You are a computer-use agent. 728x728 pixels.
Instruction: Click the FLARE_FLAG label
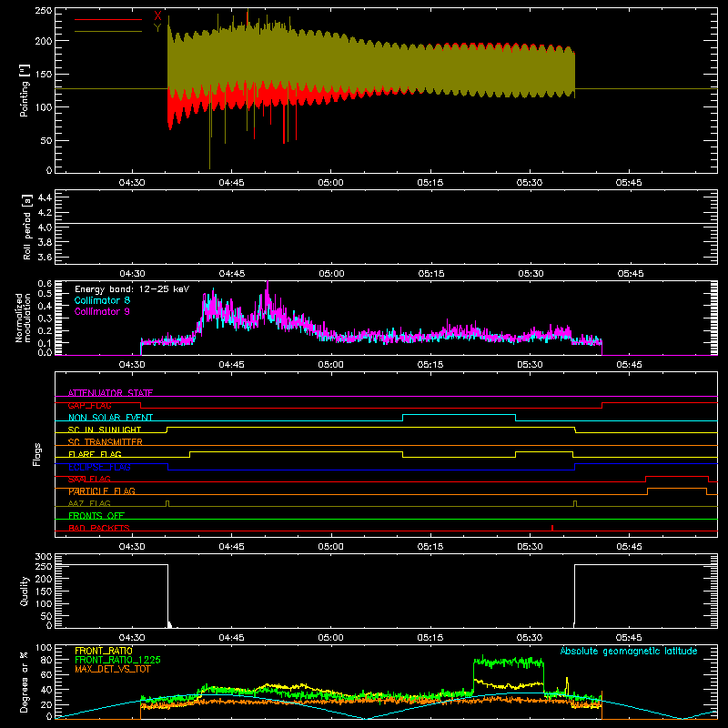[x=95, y=454]
